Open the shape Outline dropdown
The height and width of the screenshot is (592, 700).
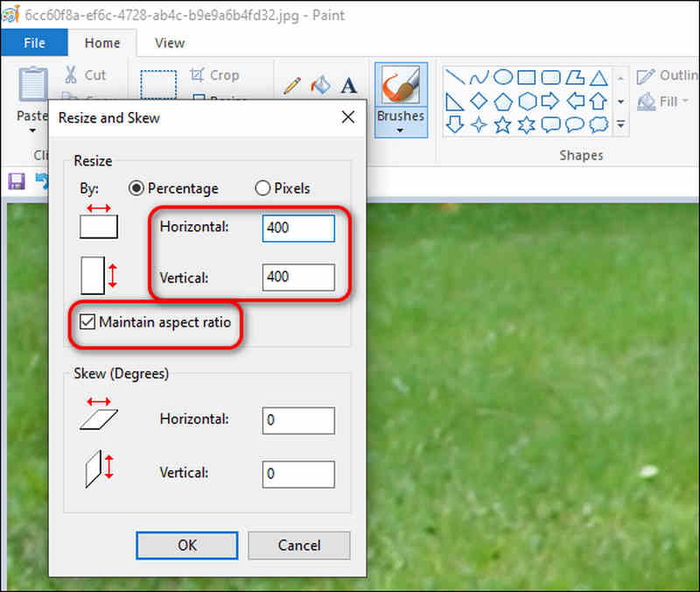tap(667, 75)
